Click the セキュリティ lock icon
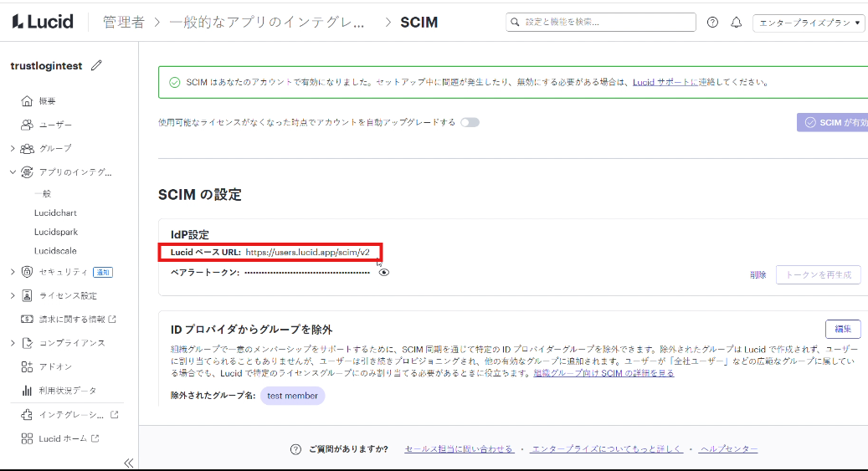This screenshot has height=471, width=868. click(27, 272)
